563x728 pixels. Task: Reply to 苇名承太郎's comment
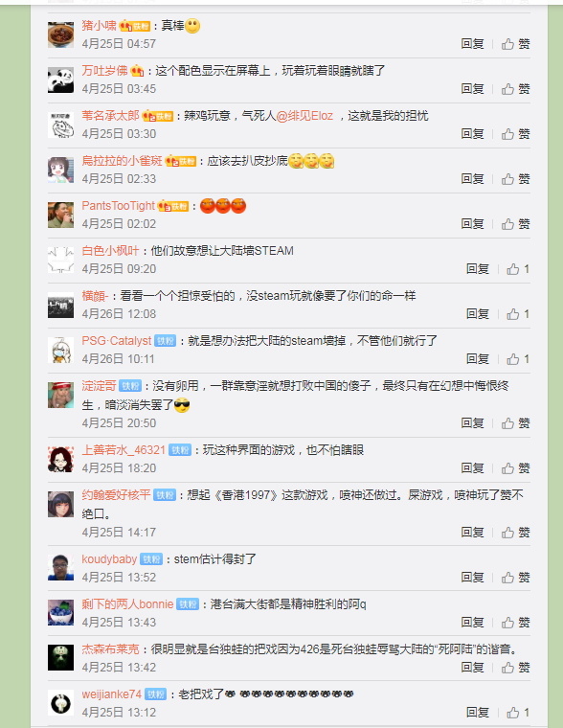[472, 134]
